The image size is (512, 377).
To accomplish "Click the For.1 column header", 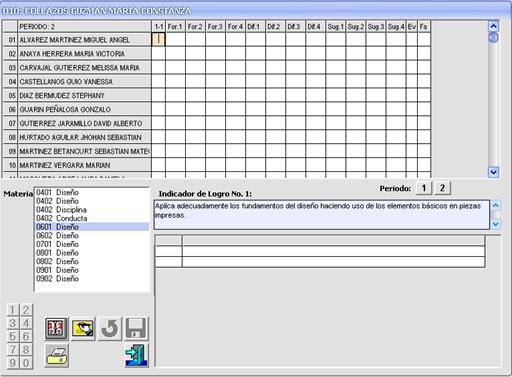I will click(x=175, y=27).
